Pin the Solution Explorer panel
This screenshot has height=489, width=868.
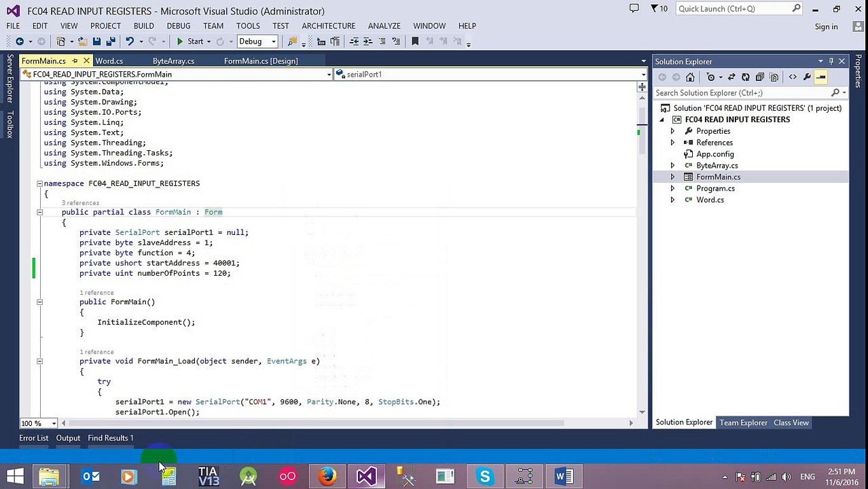831,61
